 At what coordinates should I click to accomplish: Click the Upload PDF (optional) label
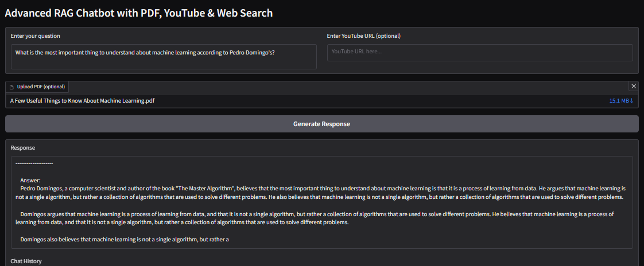(x=41, y=87)
